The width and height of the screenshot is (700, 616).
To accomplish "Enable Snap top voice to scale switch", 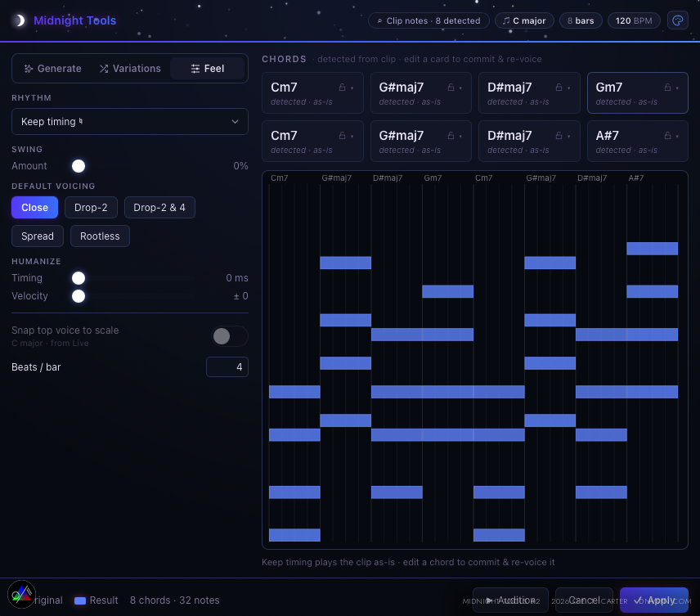I will tap(230, 336).
